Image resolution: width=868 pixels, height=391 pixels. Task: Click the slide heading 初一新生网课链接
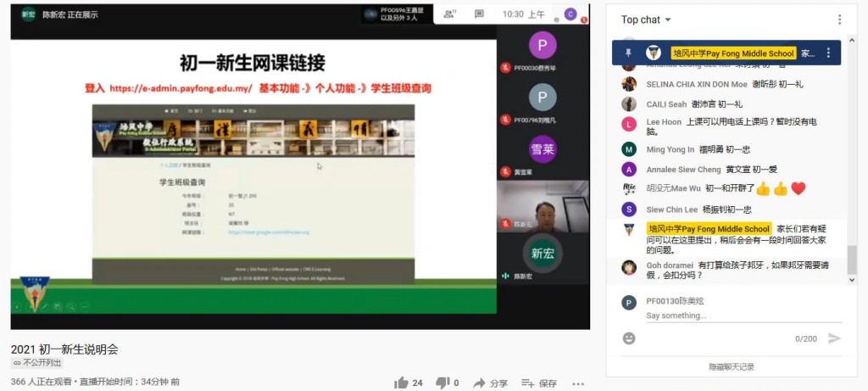(x=253, y=63)
